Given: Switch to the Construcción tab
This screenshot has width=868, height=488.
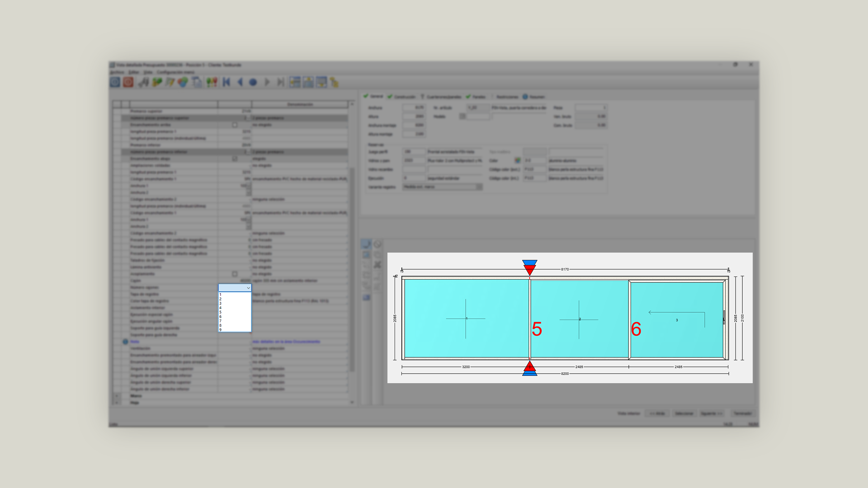Looking at the screenshot, I should click(x=401, y=97).
